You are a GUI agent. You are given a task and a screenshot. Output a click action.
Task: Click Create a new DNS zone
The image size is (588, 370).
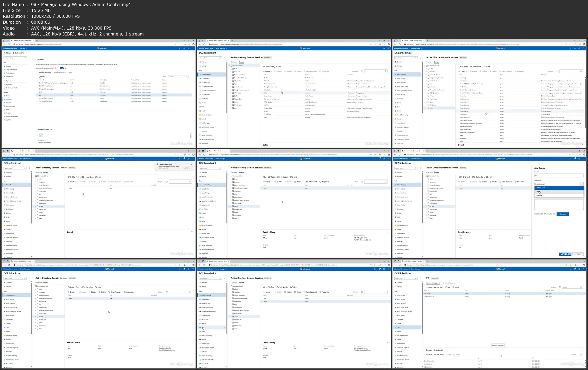(x=434, y=287)
